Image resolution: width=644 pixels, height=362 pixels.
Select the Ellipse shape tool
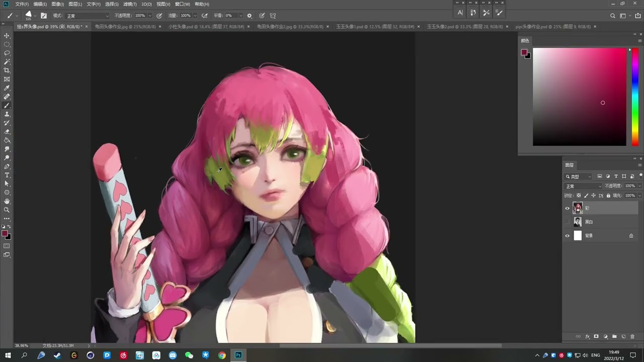pyautogui.click(x=7, y=193)
